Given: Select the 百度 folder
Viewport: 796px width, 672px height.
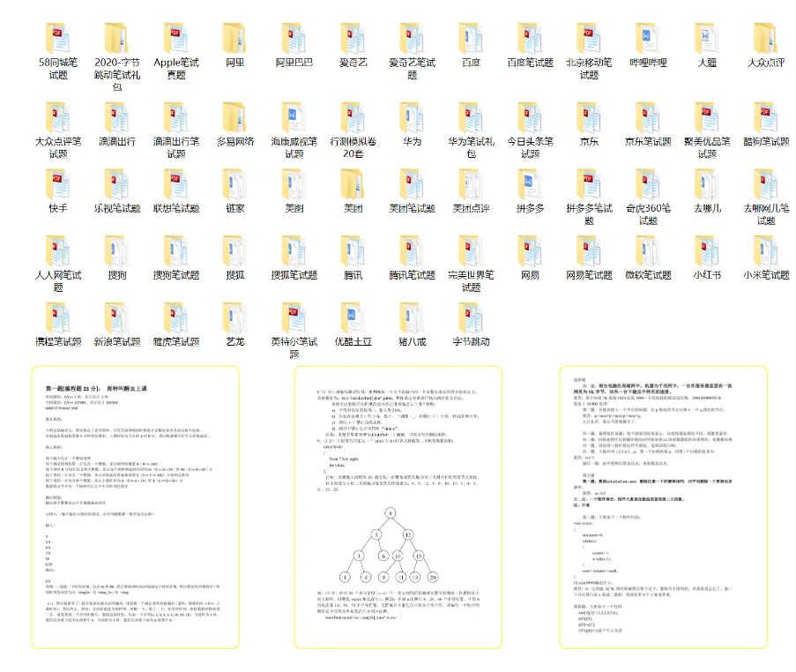Looking at the screenshot, I should click(471, 38).
